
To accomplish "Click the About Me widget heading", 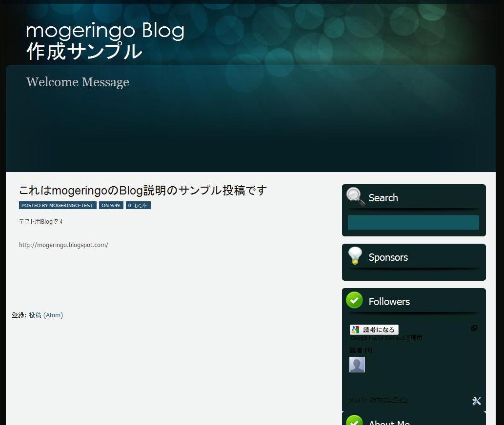I will tap(389, 423).
